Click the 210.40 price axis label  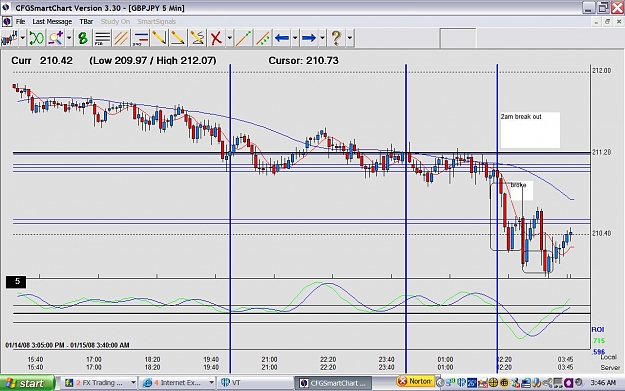601,234
